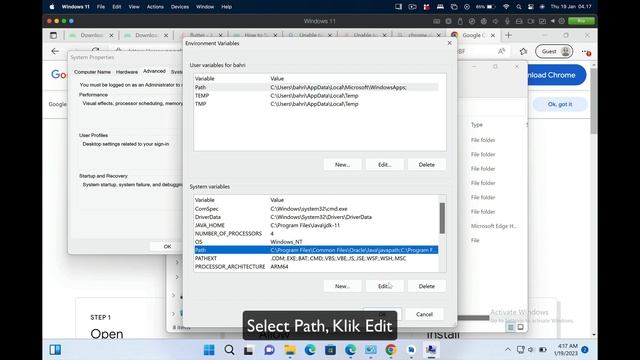The image size is (640, 360).
Task: Open macOS Control Center icon
Action: (x=530, y=7)
